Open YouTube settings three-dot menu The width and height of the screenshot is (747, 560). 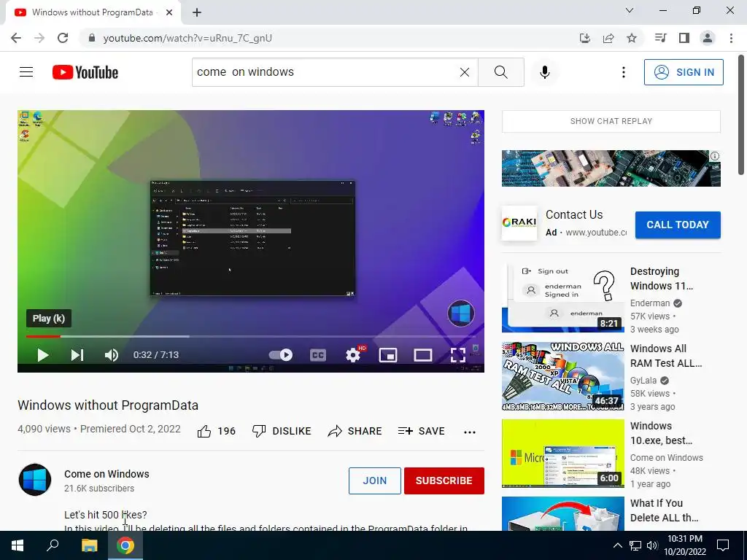[x=623, y=72]
